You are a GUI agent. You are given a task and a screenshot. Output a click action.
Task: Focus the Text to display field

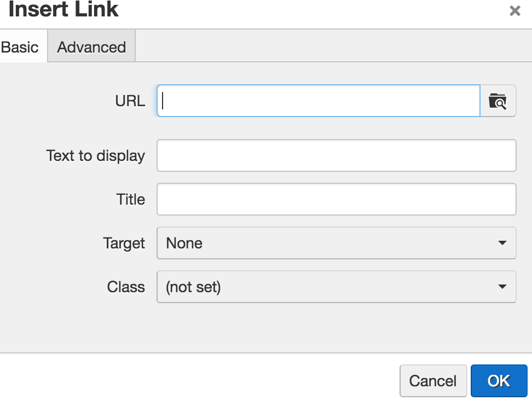(336, 155)
